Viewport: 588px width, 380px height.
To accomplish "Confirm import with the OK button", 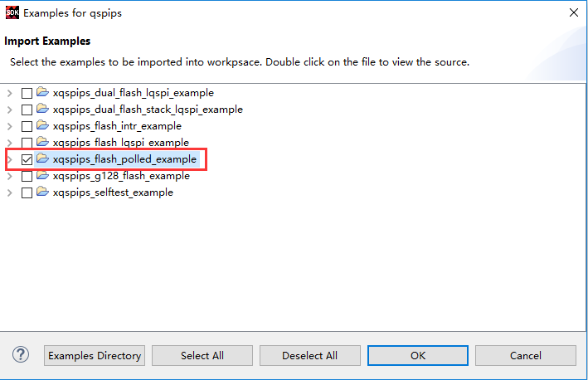I will pyautogui.click(x=418, y=355).
